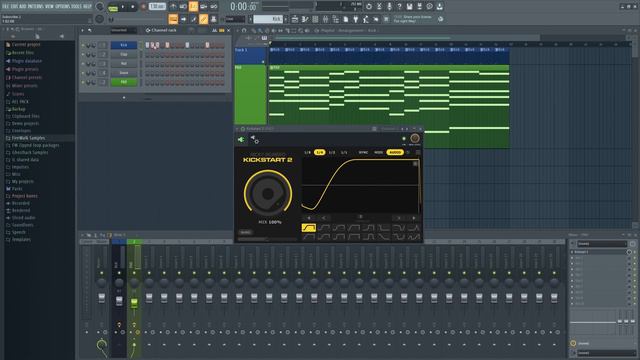Open the Unsorted channel filter dropdown
Screen dimensions: 640x360
(123, 30)
